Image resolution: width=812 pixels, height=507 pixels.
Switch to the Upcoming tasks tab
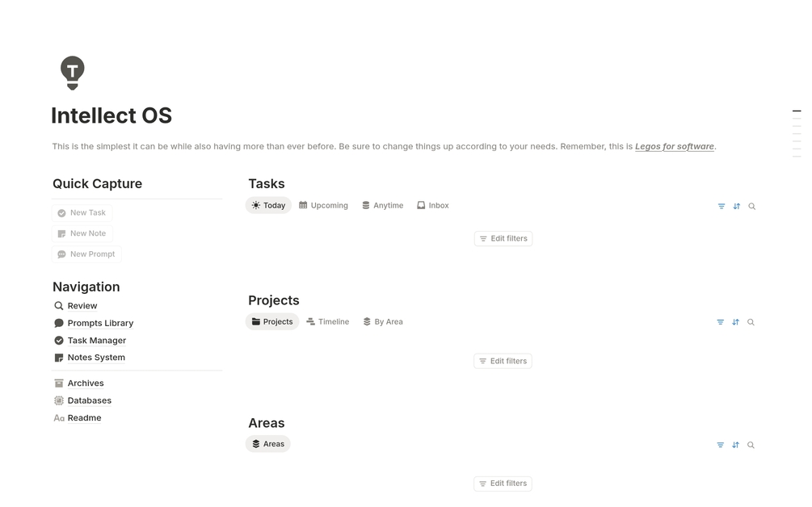tap(323, 206)
